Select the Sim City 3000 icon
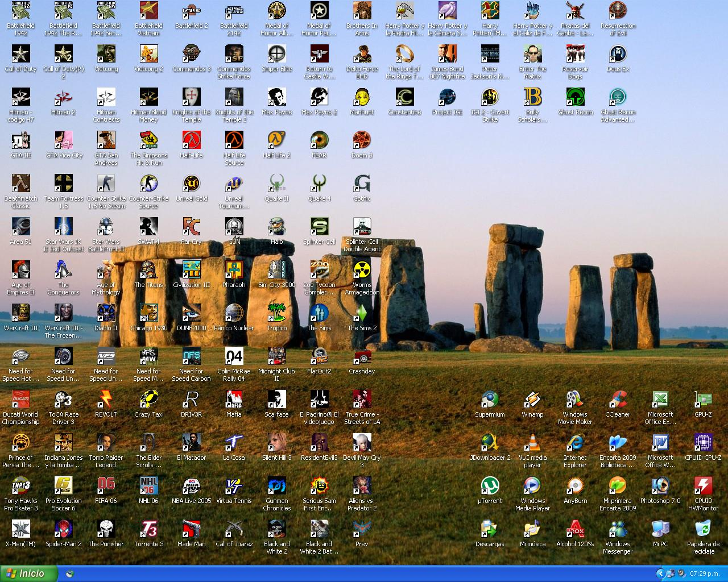 coord(277,275)
